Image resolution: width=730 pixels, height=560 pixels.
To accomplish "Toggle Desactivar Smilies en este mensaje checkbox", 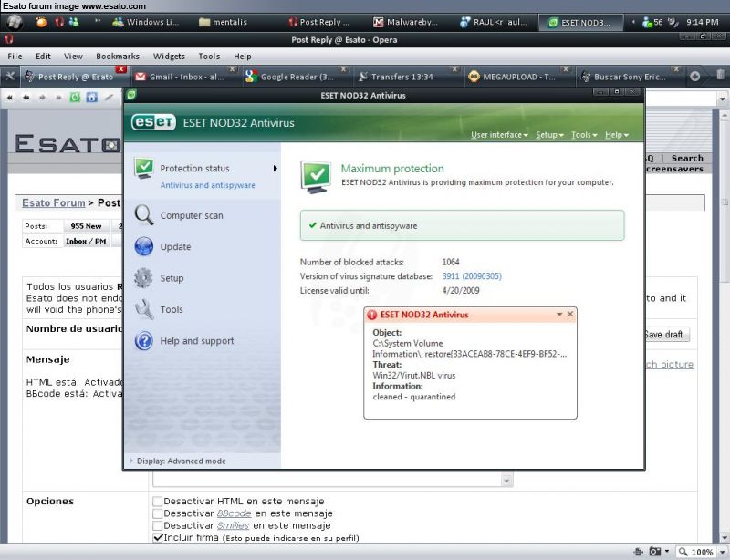I will click(157, 525).
